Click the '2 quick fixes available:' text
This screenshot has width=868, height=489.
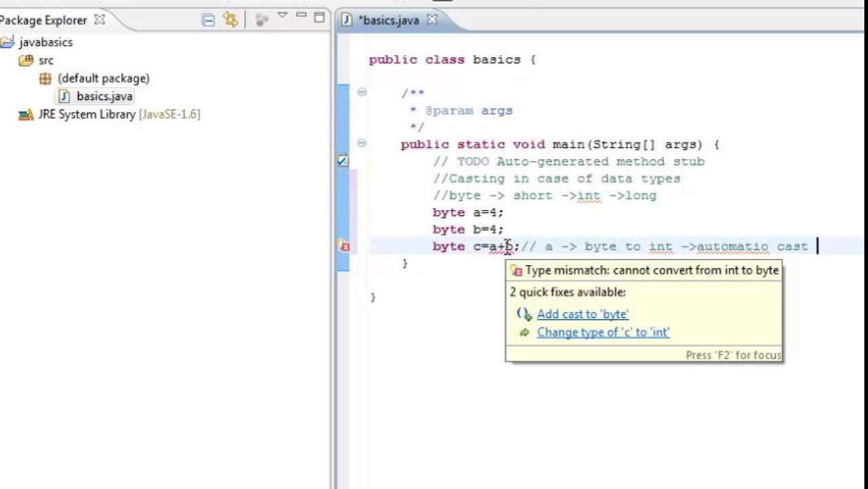(568, 292)
